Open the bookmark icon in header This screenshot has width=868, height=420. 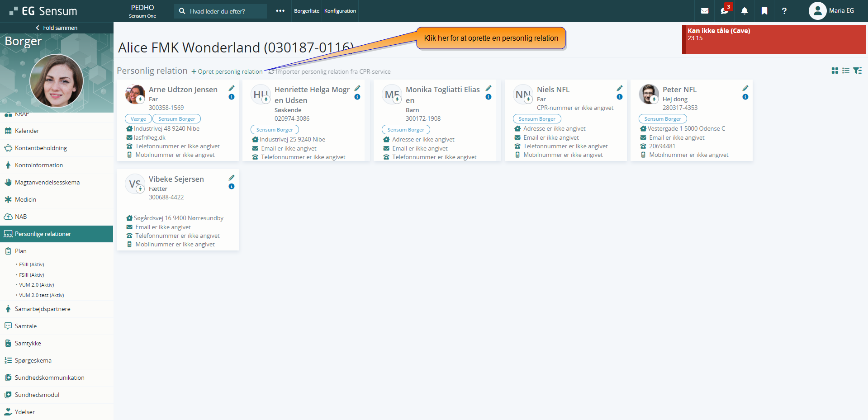pos(764,11)
